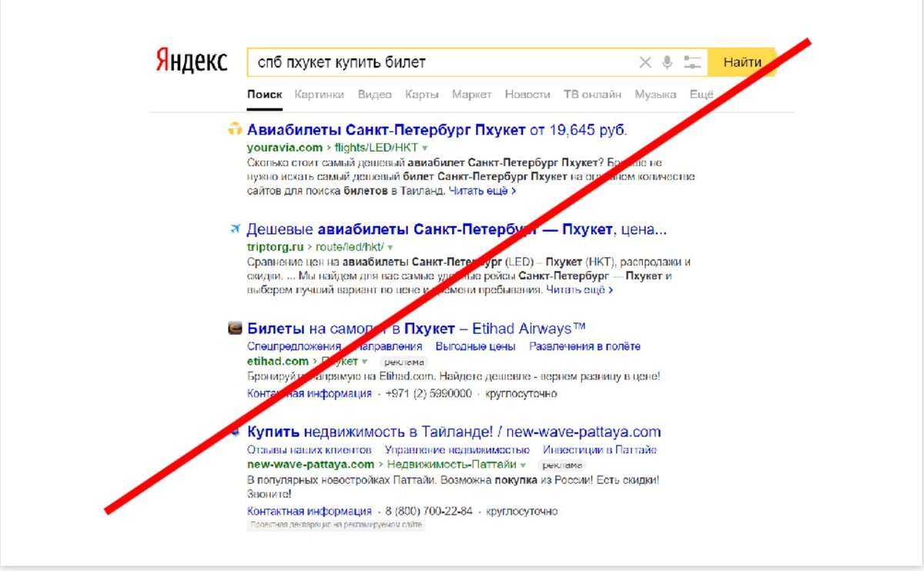The height and width of the screenshot is (571, 924).
Task: Switch to the Видео tab
Action: coord(375,95)
